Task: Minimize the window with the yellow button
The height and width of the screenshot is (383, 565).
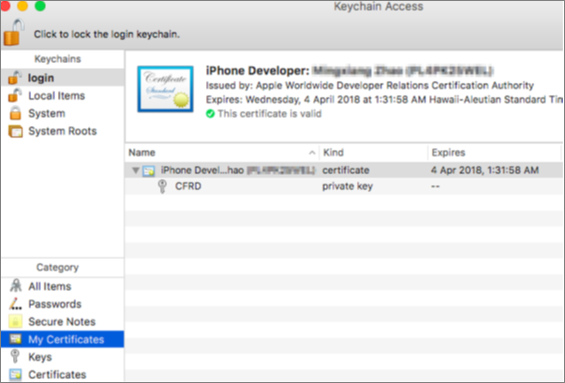Action: pyautogui.click(x=23, y=6)
